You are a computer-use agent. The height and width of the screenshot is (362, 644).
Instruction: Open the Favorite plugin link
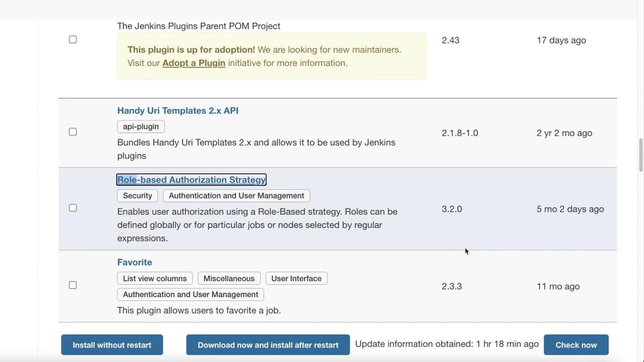point(134,262)
